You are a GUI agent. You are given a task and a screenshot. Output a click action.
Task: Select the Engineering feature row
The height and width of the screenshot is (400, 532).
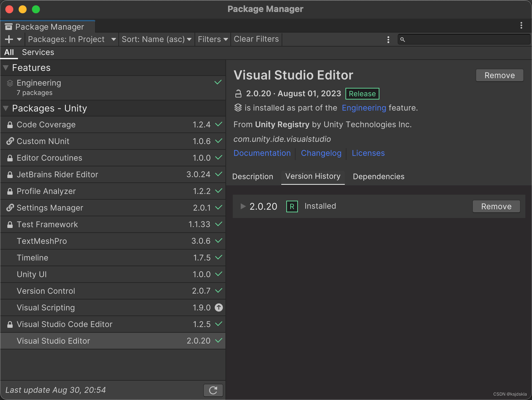point(113,88)
